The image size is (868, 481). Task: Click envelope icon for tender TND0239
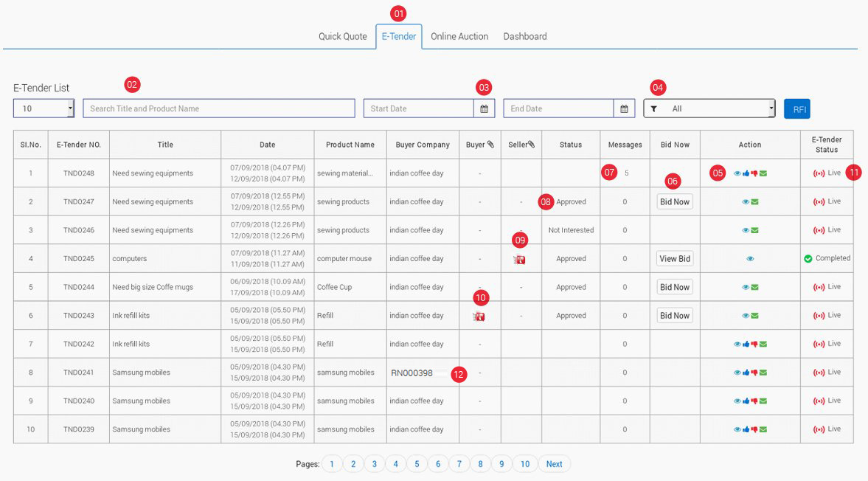click(763, 429)
